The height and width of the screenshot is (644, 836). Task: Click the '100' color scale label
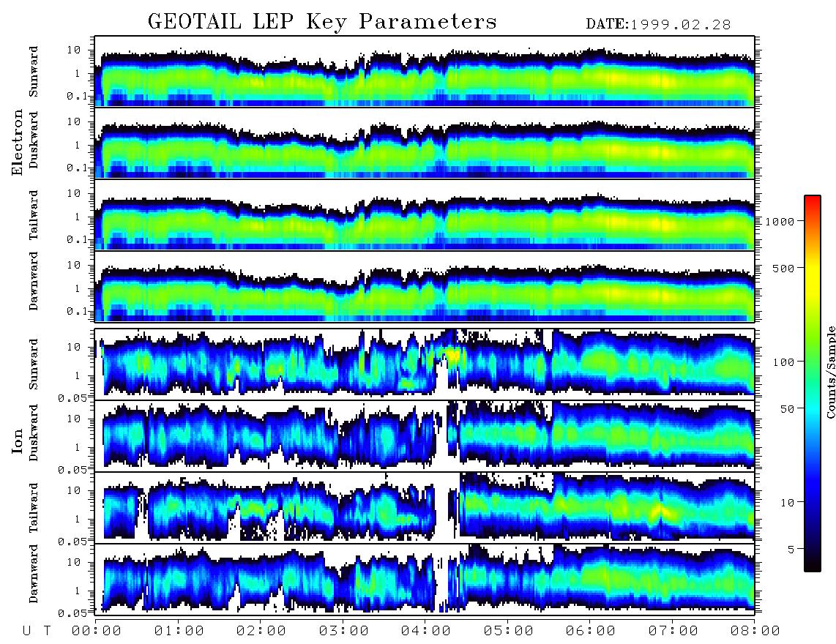[x=784, y=362]
